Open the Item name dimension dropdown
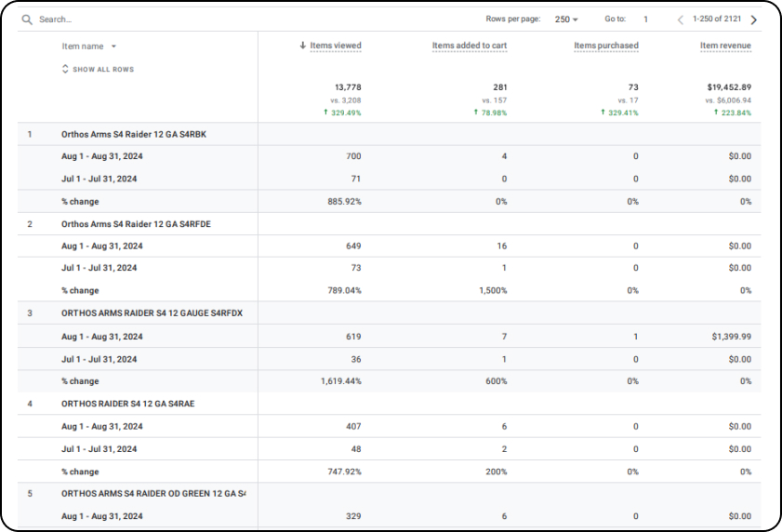This screenshot has width=782, height=532. pos(88,47)
